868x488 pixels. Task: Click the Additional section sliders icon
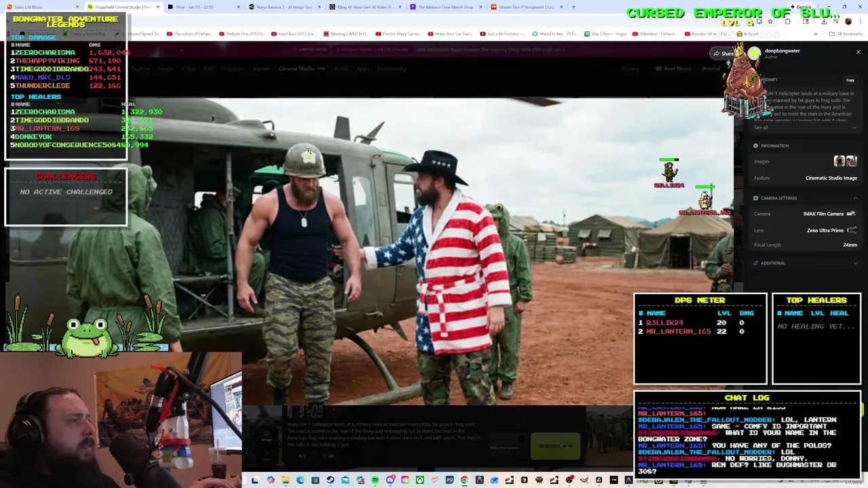[755, 263]
